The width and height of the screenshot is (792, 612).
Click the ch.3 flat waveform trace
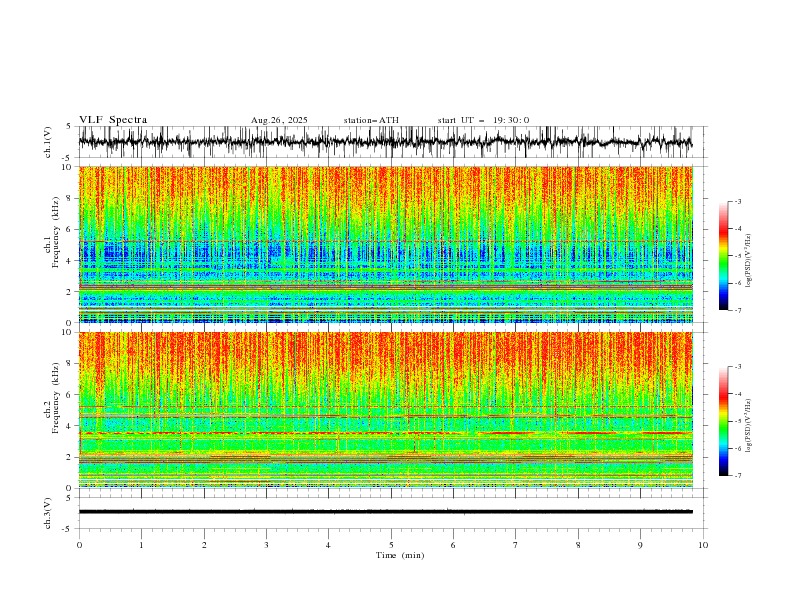pyautogui.click(x=385, y=512)
